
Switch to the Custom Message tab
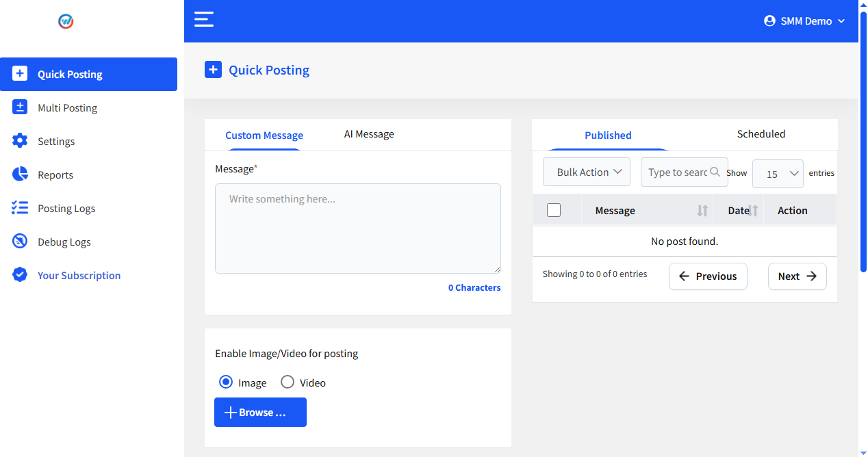click(264, 135)
